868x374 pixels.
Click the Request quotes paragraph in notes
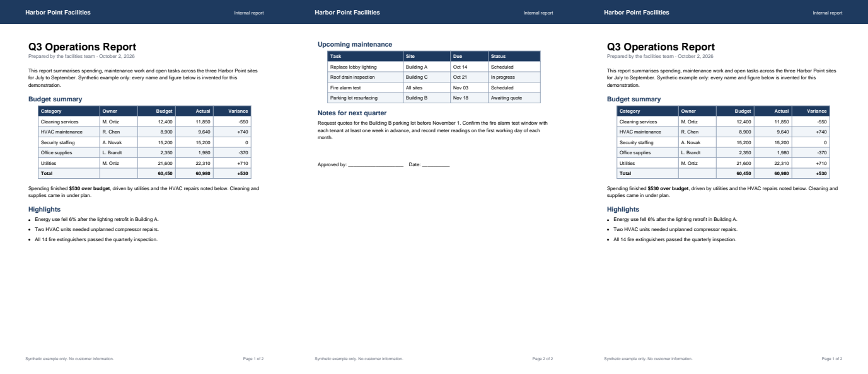(x=433, y=130)
